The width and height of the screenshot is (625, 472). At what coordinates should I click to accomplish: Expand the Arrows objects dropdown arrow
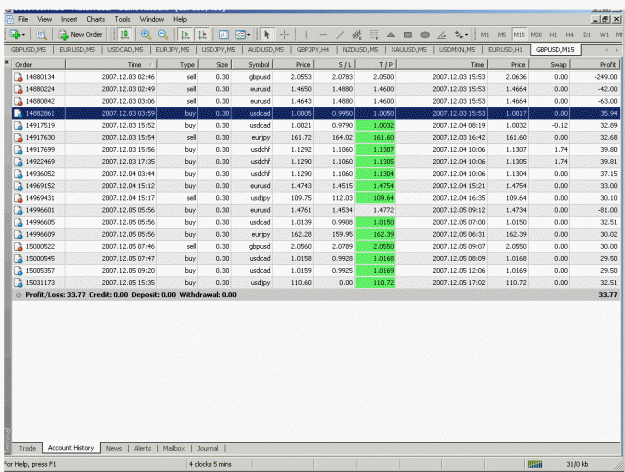pos(467,35)
